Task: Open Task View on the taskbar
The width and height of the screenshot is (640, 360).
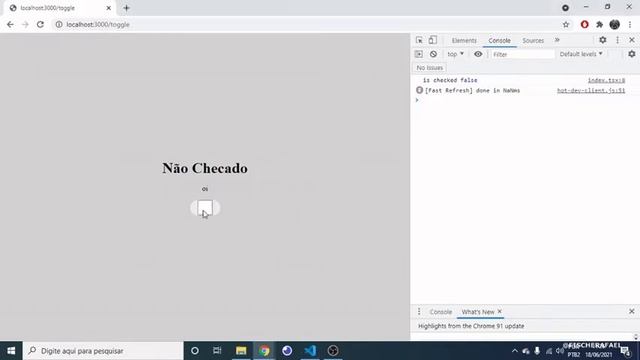Action: [217, 351]
